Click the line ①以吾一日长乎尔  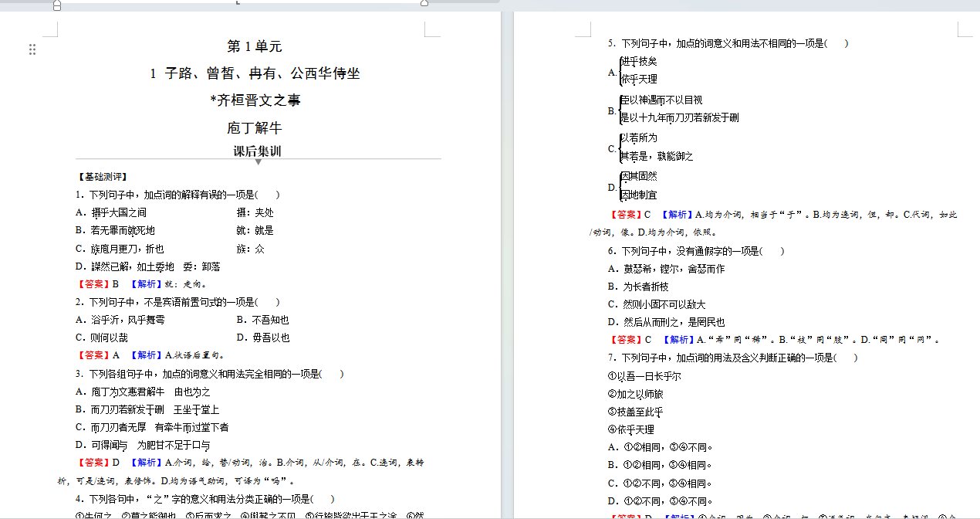tap(644, 376)
